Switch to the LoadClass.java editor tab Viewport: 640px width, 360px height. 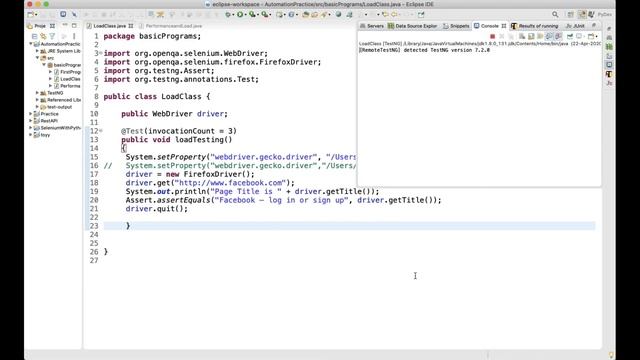click(x=109, y=26)
